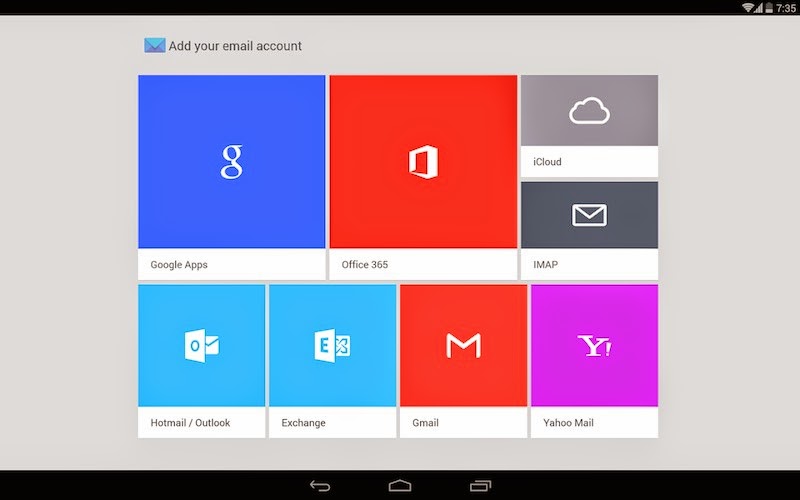This screenshot has width=800, height=500.
Task: Choose the Exchange label
Action: click(x=304, y=423)
